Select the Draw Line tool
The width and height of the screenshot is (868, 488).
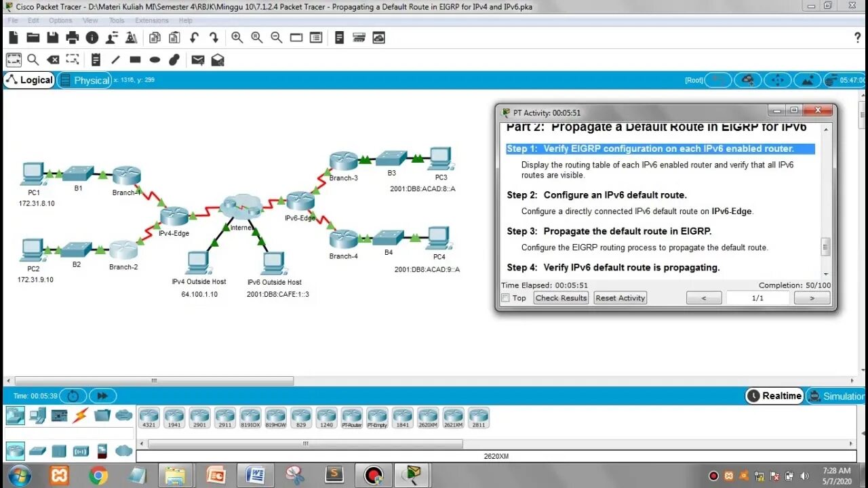coord(115,60)
